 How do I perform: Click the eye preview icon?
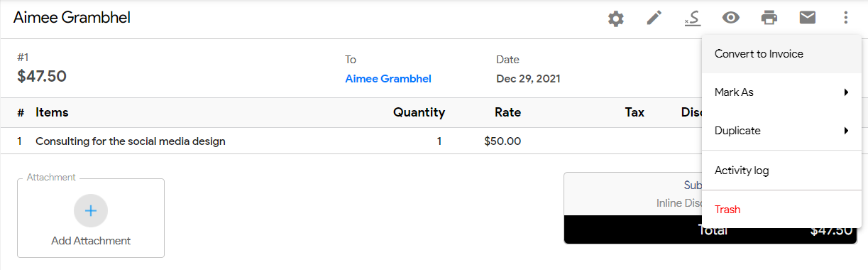click(x=731, y=18)
